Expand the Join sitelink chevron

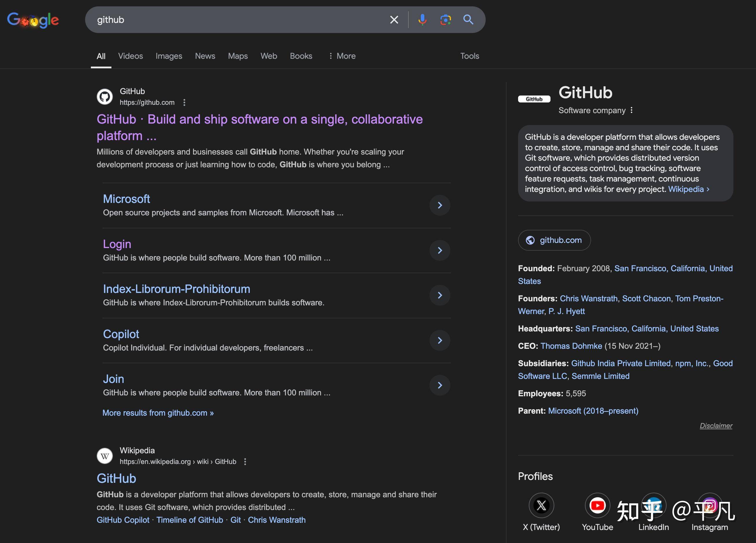coord(440,385)
